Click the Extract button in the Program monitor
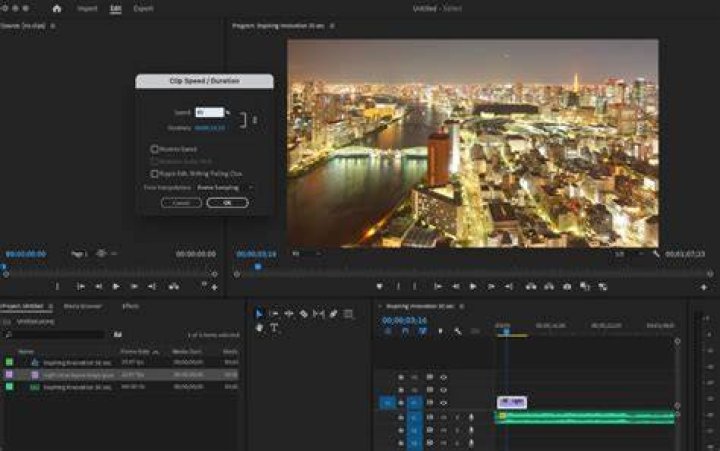This screenshot has height=451, width=720. tap(549, 287)
